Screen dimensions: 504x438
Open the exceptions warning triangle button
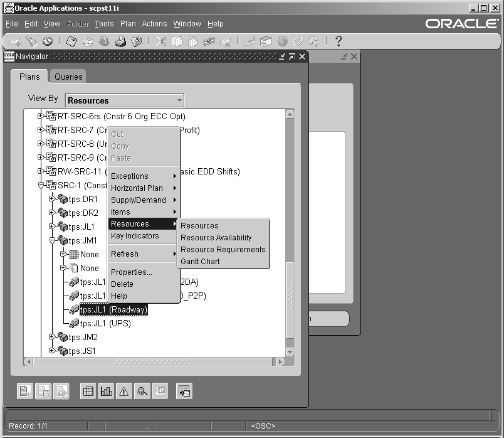pos(124,391)
